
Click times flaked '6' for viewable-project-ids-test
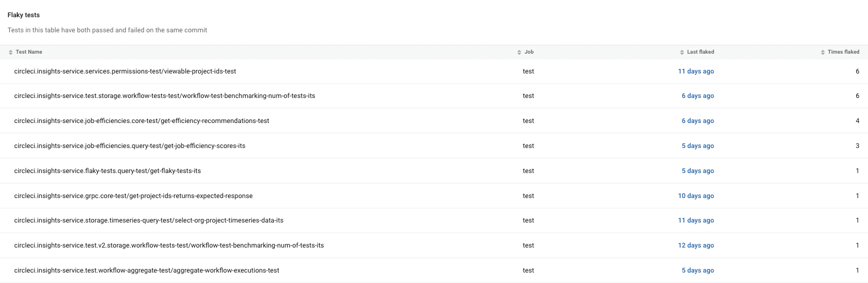[857, 71]
